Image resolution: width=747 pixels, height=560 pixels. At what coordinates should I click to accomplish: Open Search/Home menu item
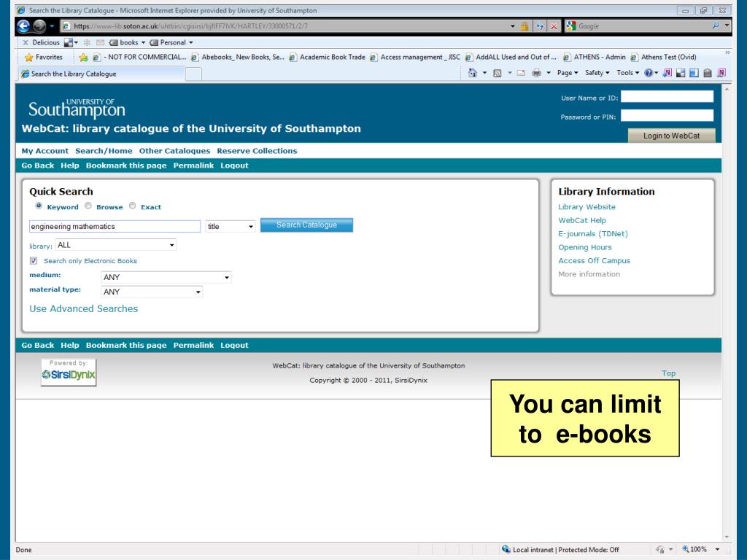(x=104, y=151)
